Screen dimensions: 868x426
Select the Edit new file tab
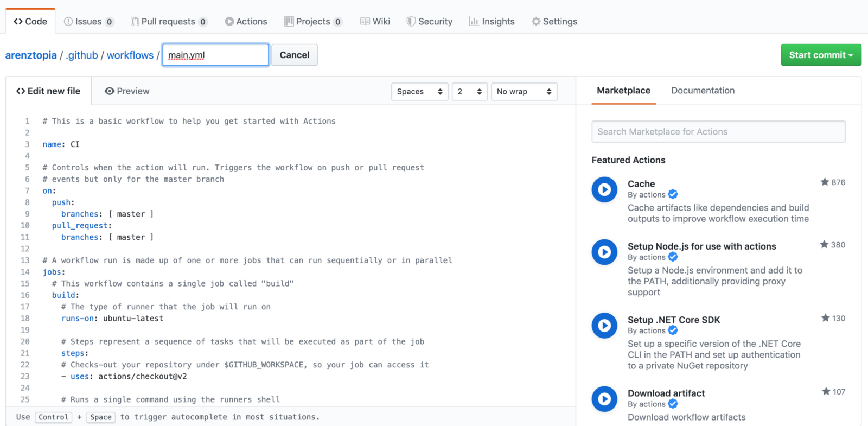click(48, 91)
